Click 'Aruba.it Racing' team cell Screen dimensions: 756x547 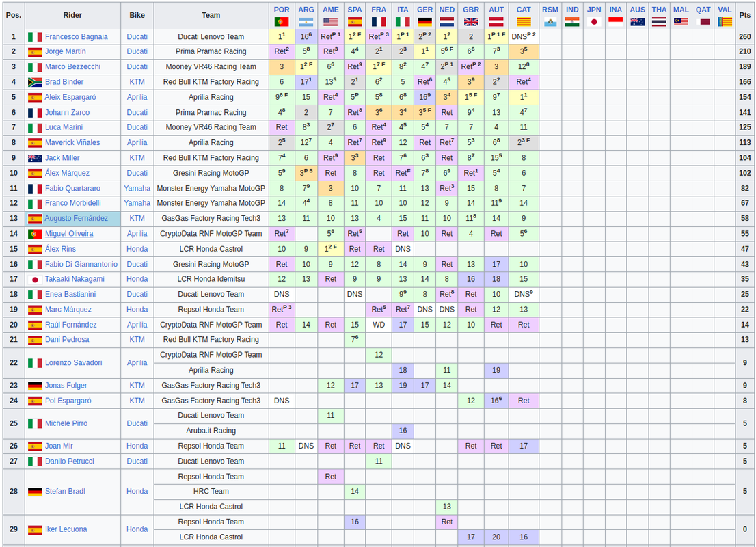click(211, 431)
